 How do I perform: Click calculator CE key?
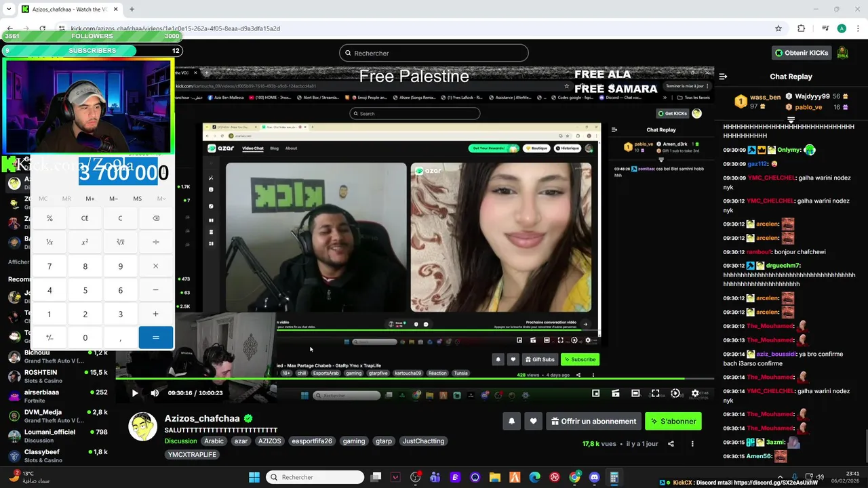pyautogui.click(x=85, y=218)
